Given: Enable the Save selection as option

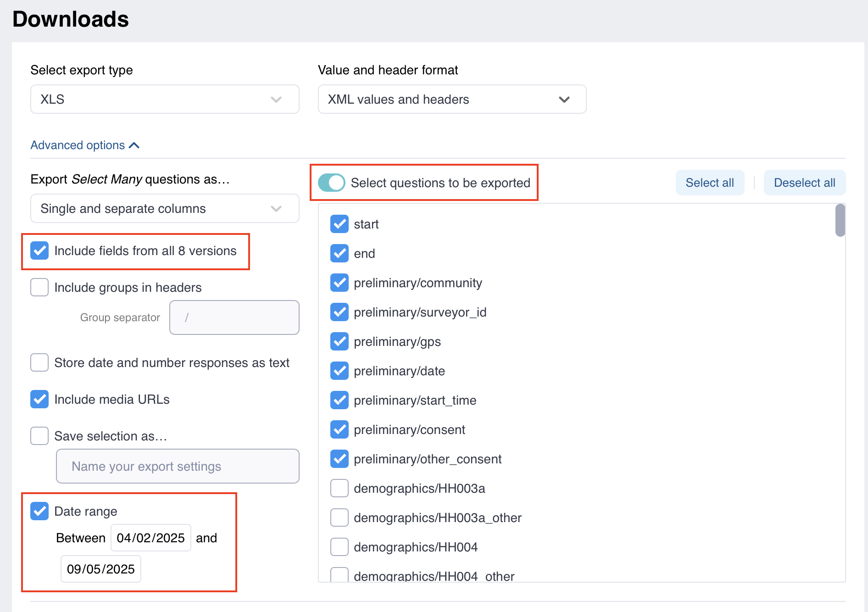Looking at the screenshot, I should (x=39, y=436).
